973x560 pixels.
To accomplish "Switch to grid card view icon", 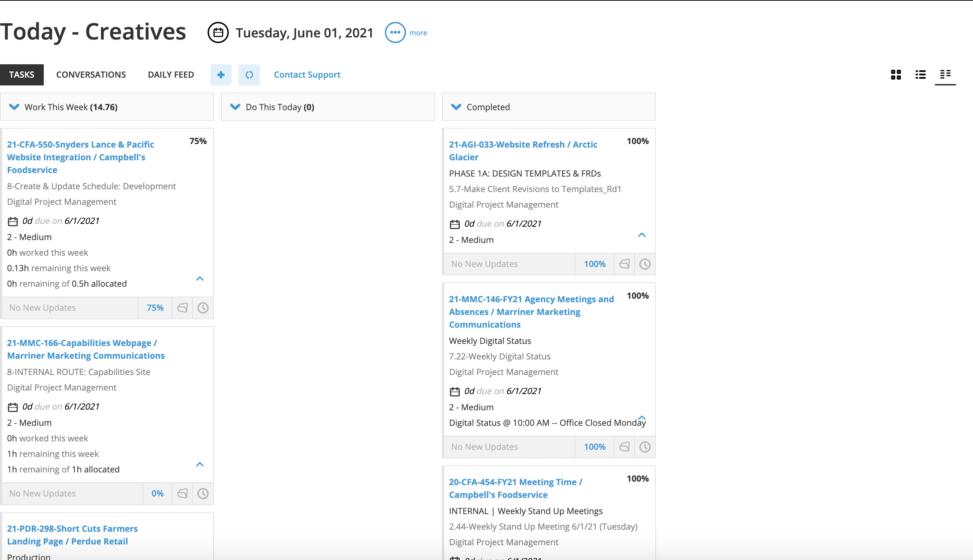I will 896,75.
